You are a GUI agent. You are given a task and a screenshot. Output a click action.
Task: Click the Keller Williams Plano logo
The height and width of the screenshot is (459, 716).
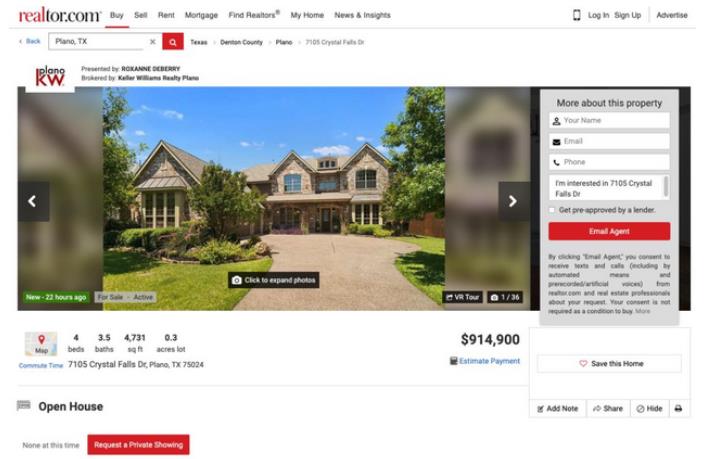(x=50, y=75)
